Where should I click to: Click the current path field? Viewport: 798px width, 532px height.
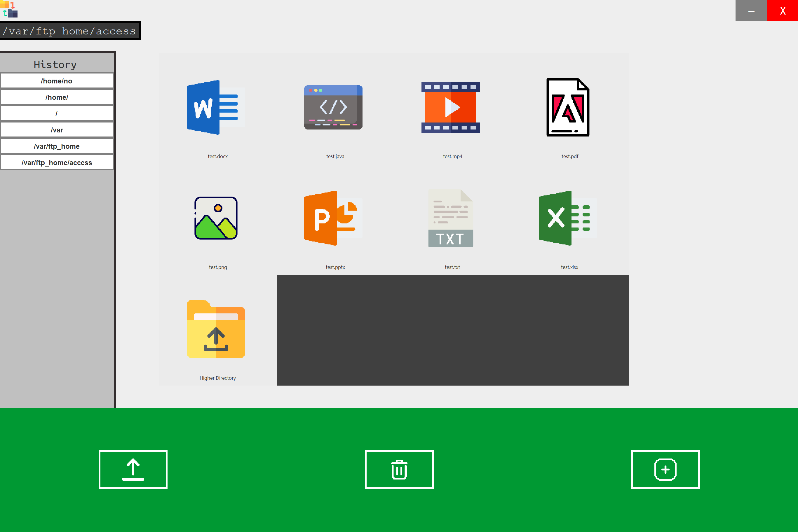(x=70, y=31)
